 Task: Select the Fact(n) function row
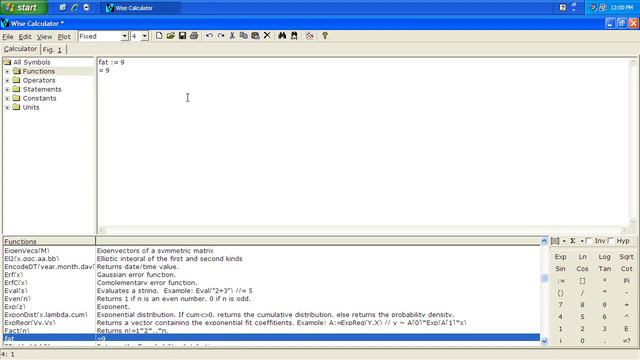point(271,331)
